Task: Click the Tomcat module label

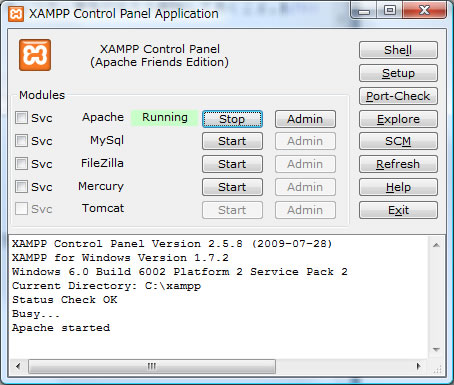Action: point(103,208)
